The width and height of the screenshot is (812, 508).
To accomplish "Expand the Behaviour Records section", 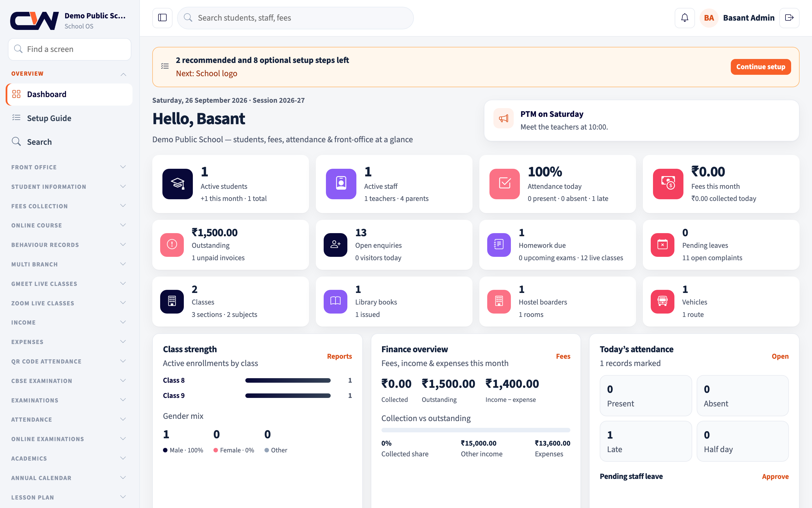I will 69,245.
